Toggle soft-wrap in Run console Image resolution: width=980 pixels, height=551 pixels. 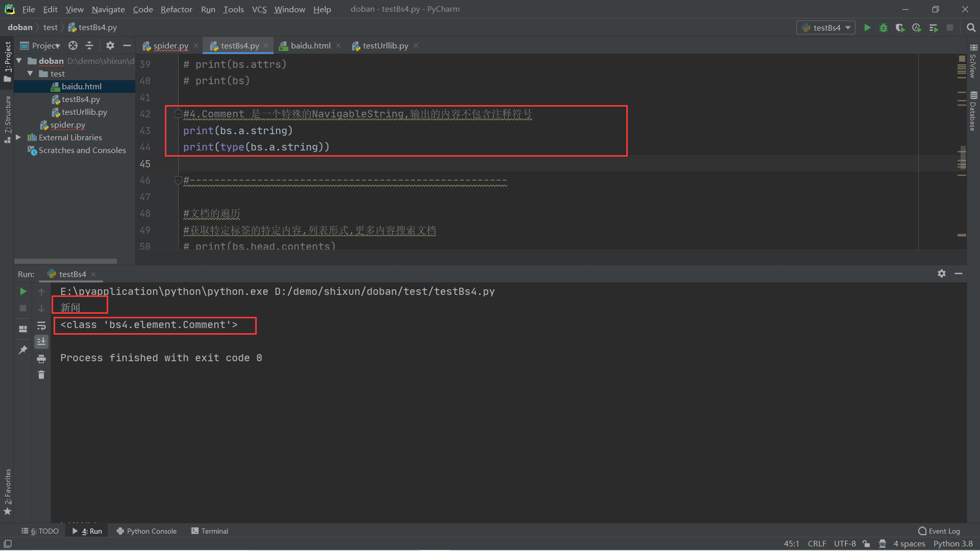tap(41, 325)
